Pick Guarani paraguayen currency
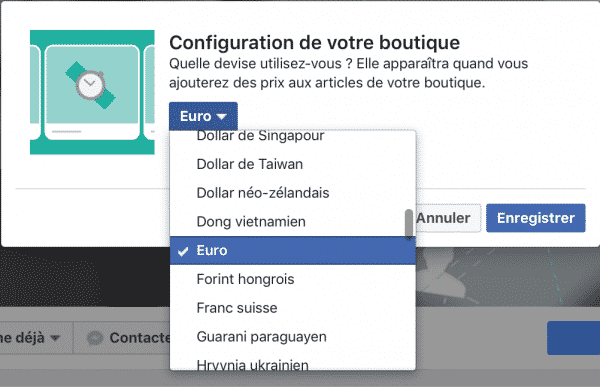 (x=293, y=337)
